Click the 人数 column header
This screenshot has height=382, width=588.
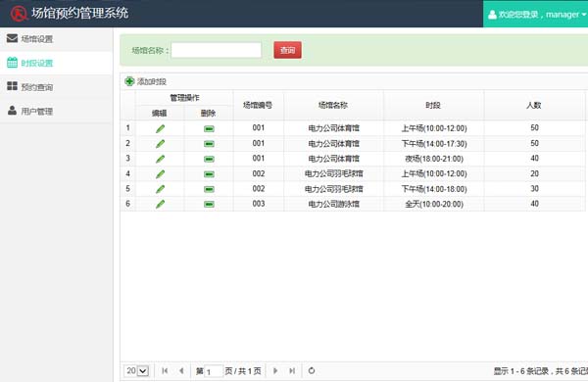coord(534,106)
